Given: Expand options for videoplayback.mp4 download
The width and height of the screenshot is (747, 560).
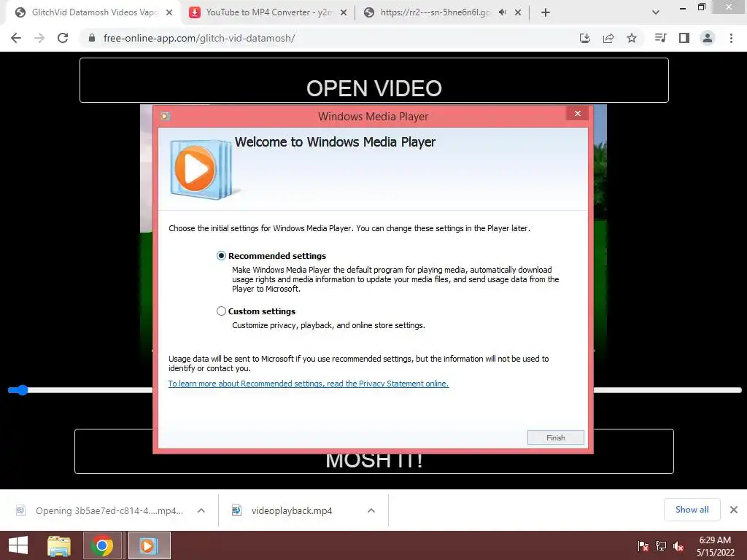Looking at the screenshot, I should [x=371, y=510].
